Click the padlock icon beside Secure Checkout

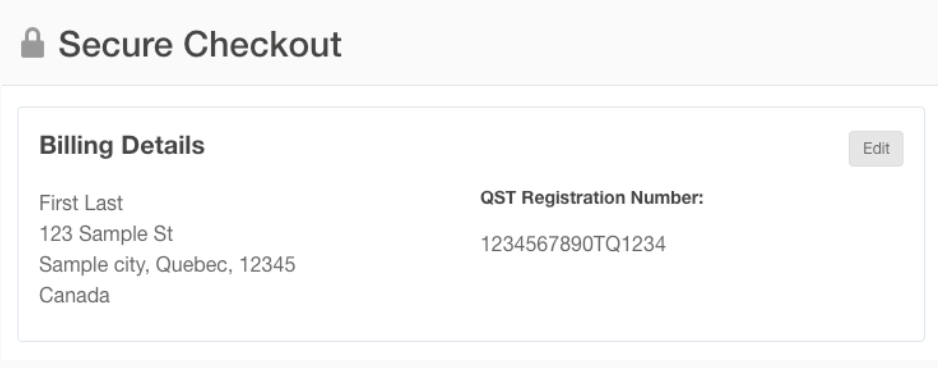pos(32,43)
